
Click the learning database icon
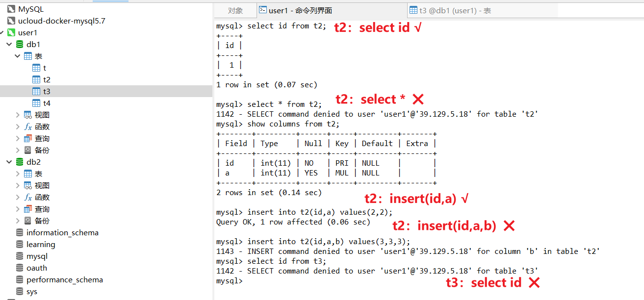click(x=20, y=244)
